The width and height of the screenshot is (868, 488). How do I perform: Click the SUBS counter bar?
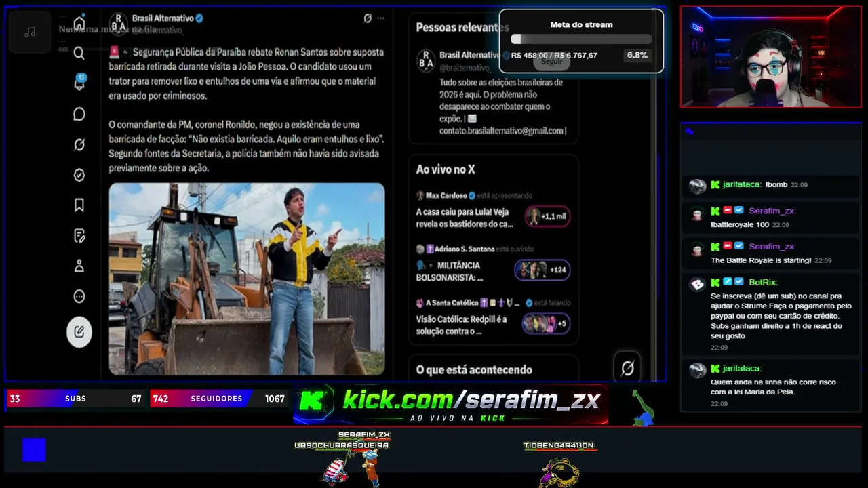75,399
